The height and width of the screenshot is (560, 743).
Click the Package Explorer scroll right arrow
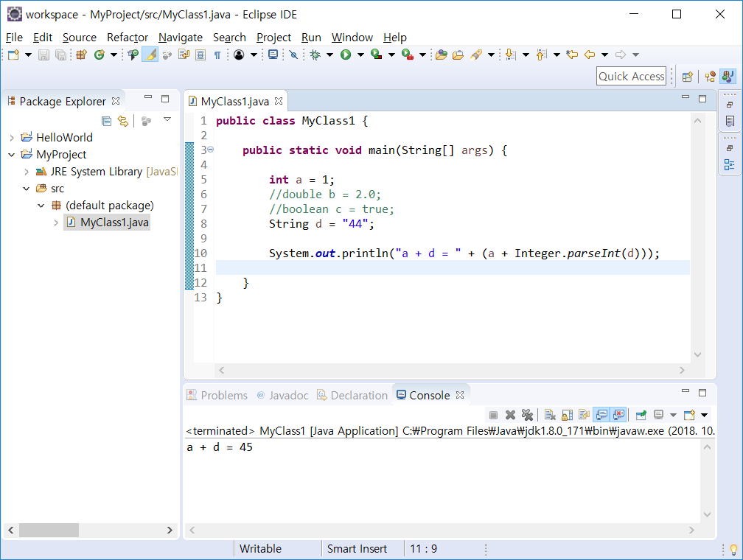click(170, 530)
